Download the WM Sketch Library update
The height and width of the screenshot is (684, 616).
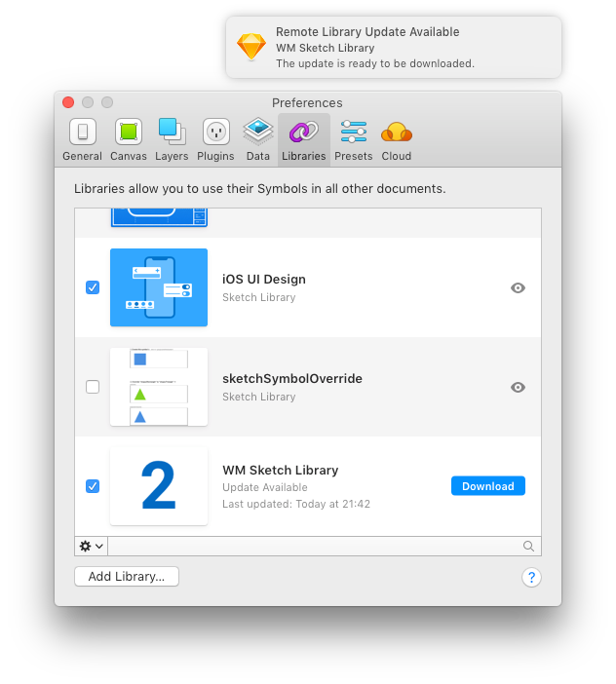488,486
